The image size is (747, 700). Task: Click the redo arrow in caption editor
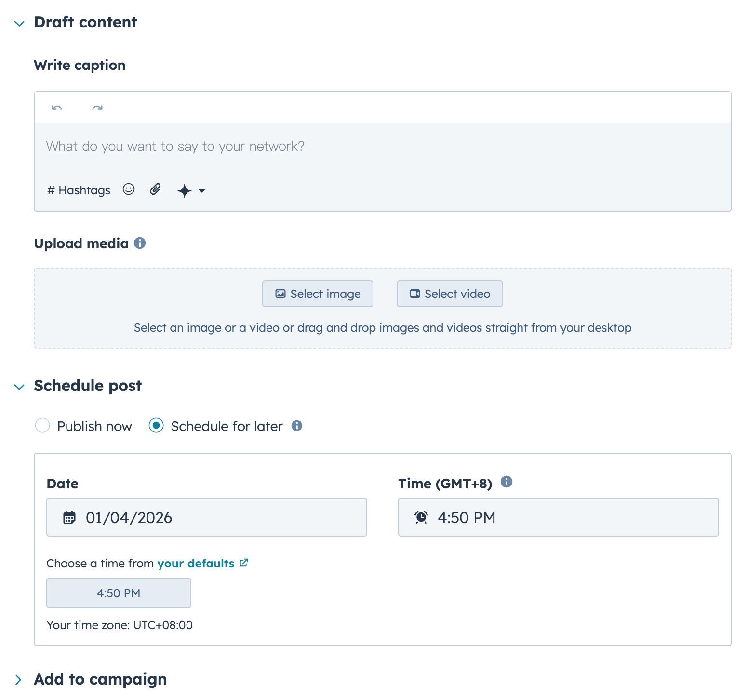click(x=97, y=108)
